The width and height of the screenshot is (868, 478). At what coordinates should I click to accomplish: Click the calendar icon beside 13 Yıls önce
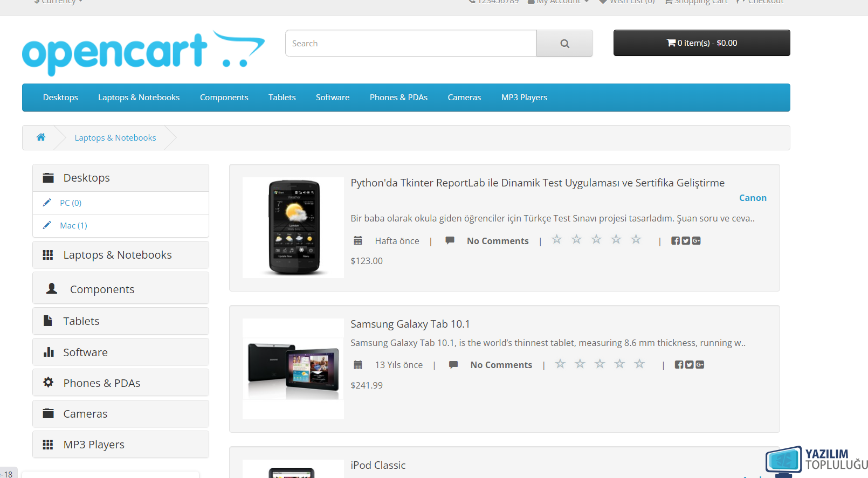click(x=358, y=365)
